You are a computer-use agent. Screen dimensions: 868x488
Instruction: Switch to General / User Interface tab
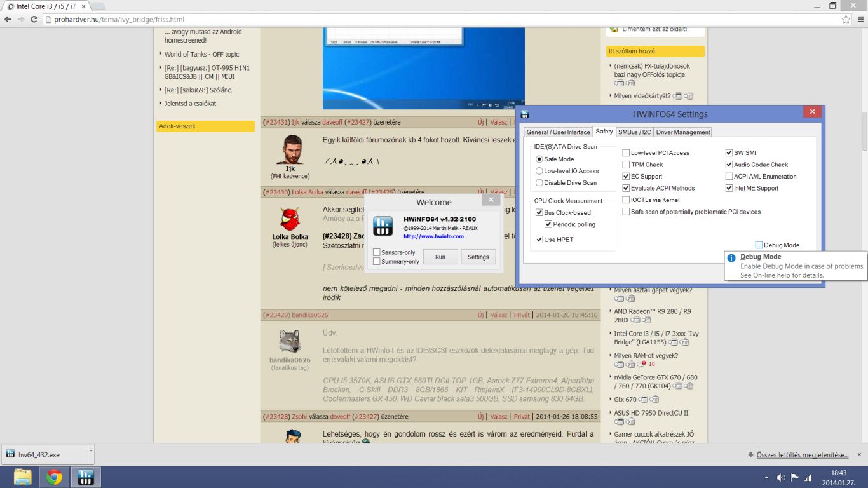pos(558,132)
